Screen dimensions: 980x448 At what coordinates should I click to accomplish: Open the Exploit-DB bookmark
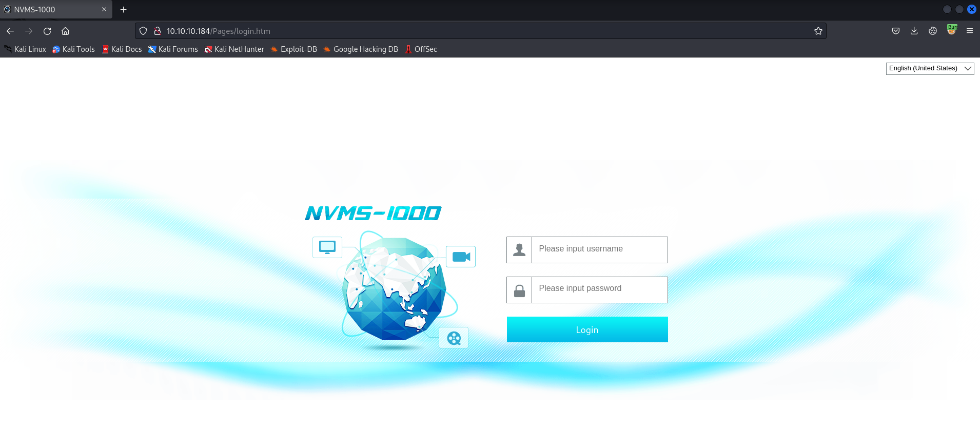(293, 49)
